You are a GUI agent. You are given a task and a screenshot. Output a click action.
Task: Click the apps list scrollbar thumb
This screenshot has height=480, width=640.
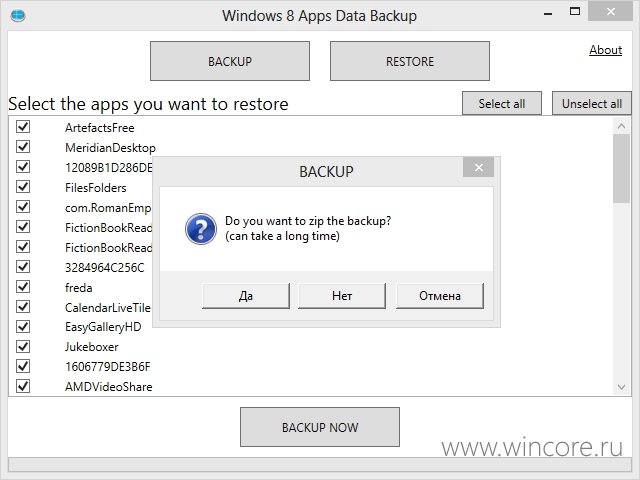pos(621,168)
